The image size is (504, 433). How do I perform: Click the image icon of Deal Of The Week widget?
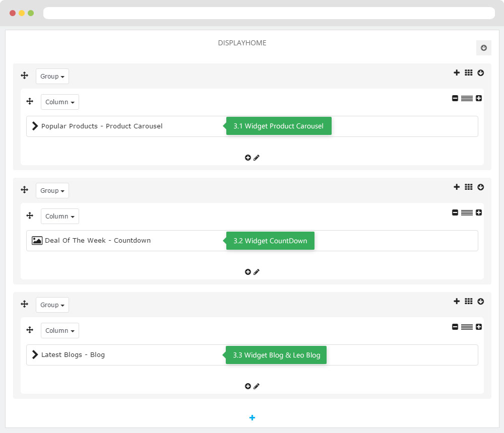37,240
